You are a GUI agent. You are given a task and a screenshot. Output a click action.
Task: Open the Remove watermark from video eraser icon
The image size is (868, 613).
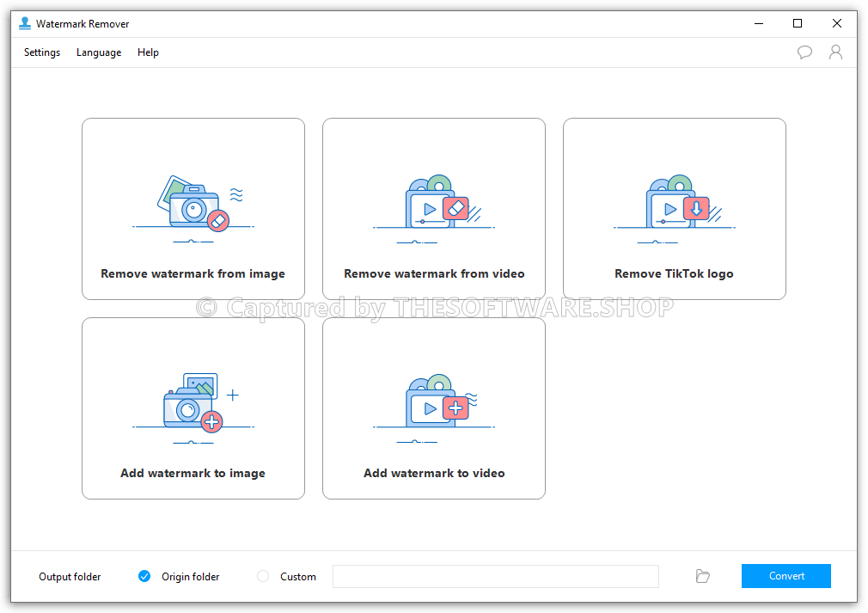pos(456,209)
